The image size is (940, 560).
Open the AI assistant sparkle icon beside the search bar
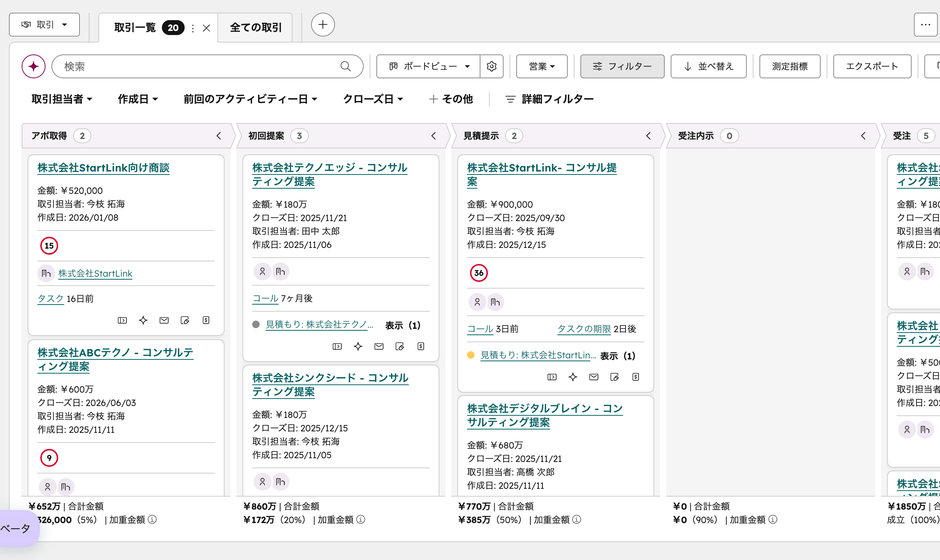33,66
